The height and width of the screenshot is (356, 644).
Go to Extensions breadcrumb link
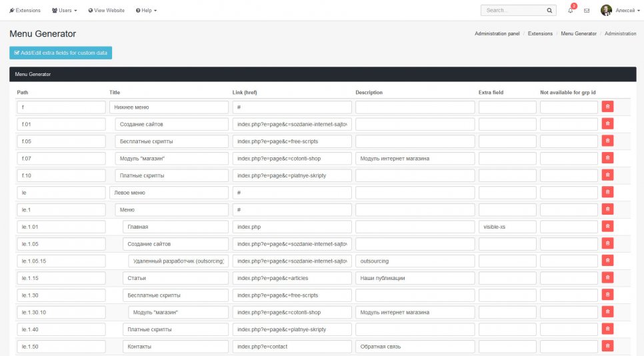pyautogui.click(x=540, y=34)
